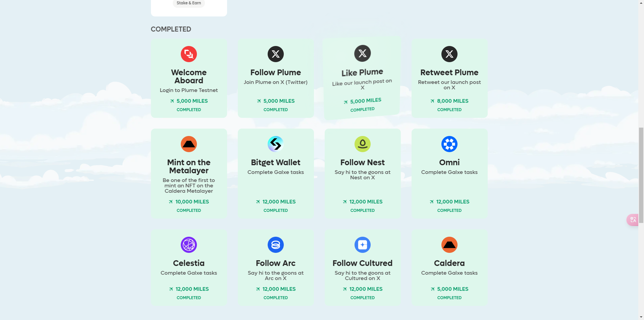
Task: Click 'Say hi to the goons at Arc' text
Action: tap(276, 276)
